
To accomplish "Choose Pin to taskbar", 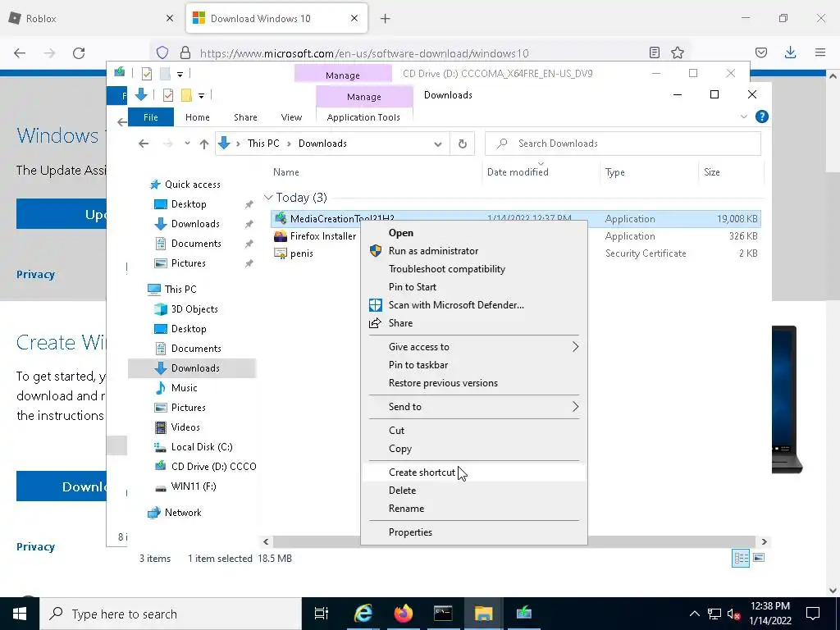I will pos(473,365).
